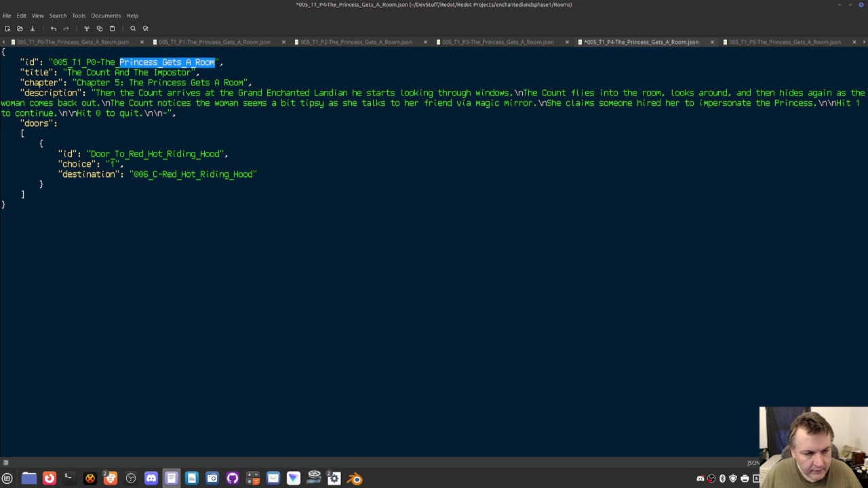
Task: Open Brave browser from the taskbar
Action: [110, 479]
